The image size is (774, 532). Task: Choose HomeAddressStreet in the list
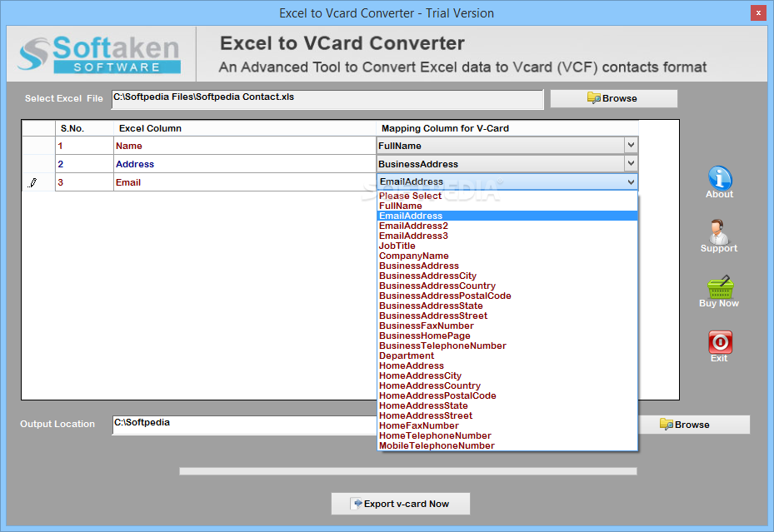pyautogui.click(x=507, y=415)
